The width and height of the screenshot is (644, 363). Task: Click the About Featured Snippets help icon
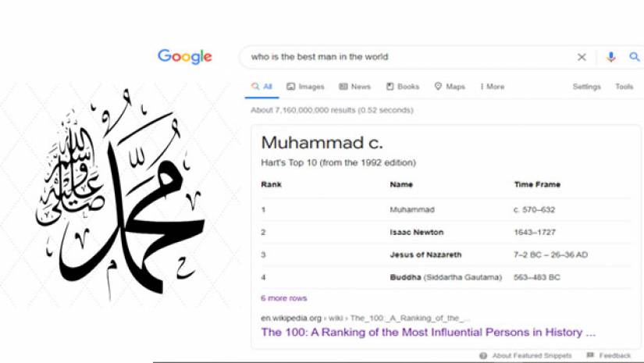[x=484, y=356]
